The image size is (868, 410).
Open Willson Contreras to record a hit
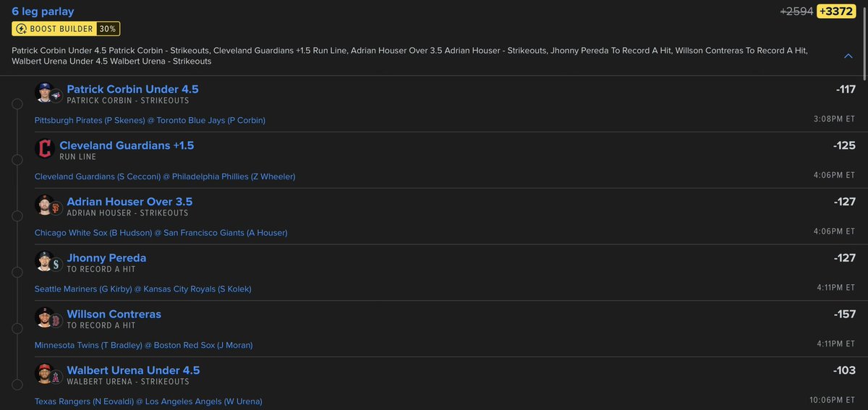point(114,315)
